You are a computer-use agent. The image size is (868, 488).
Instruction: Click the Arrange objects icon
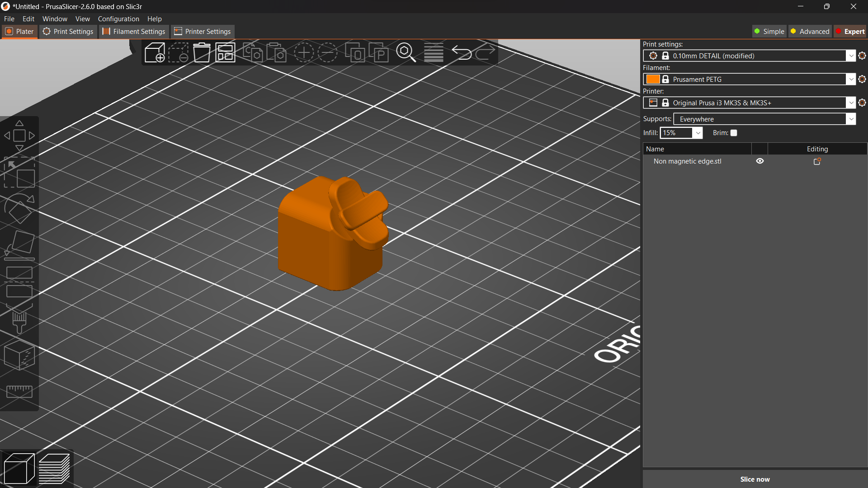(225, 52)
